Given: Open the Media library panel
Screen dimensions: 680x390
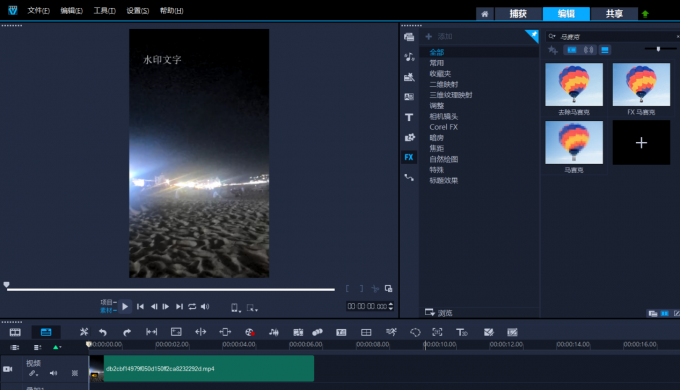Looking at the screenshot, I should click(409, 37).
